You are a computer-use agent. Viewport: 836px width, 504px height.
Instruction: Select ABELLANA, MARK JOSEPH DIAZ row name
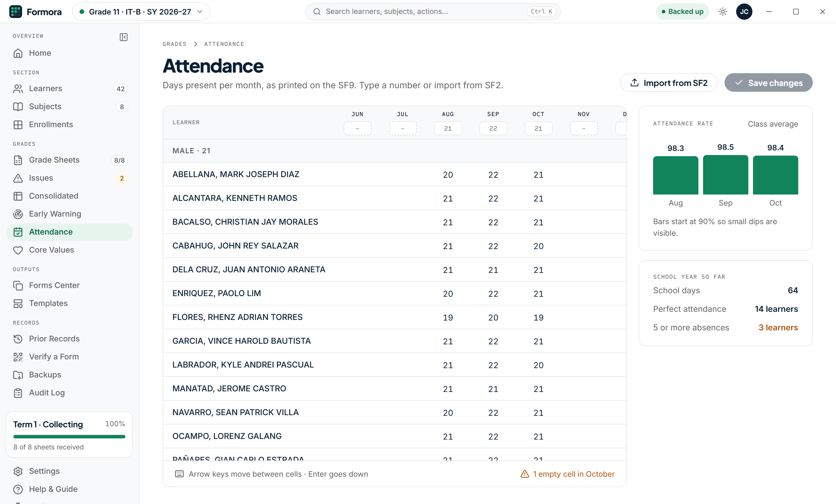[236, 174]
